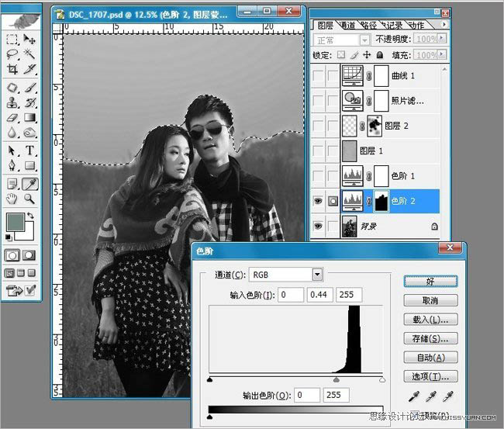Switch to the 通道 tab
The height and width of the screenshot is (429, 504).
click(x=347, y=26)
